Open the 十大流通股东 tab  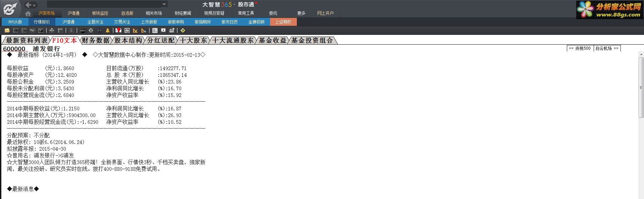click(x=233, y=41)
